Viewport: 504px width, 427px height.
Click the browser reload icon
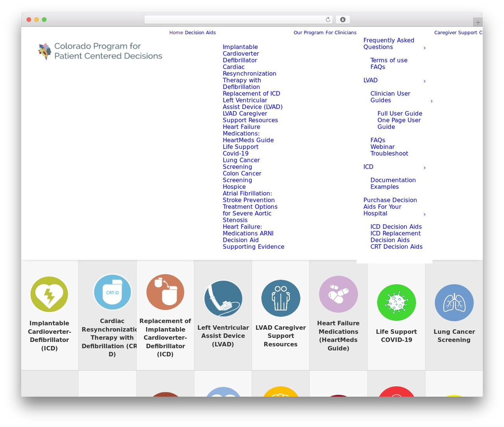click(328, 20)
